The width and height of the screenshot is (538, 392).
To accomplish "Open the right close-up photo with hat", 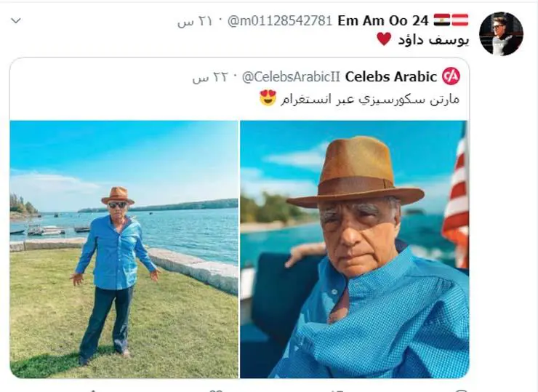I will point(354,249).
